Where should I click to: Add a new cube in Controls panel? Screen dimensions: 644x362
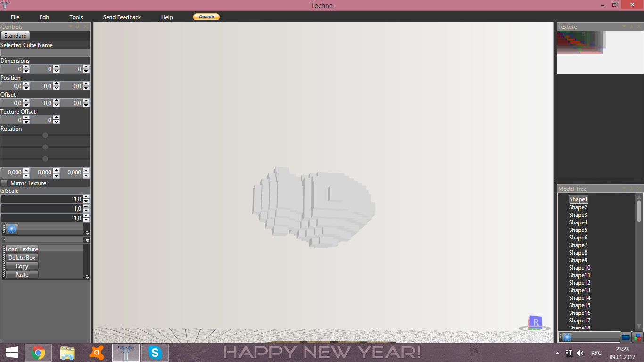(12, 229)
